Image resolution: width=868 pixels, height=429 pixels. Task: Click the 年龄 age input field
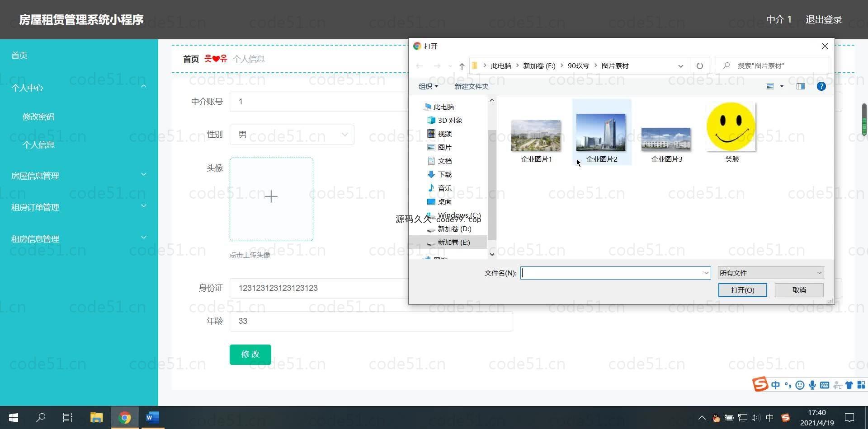point(371,321)
